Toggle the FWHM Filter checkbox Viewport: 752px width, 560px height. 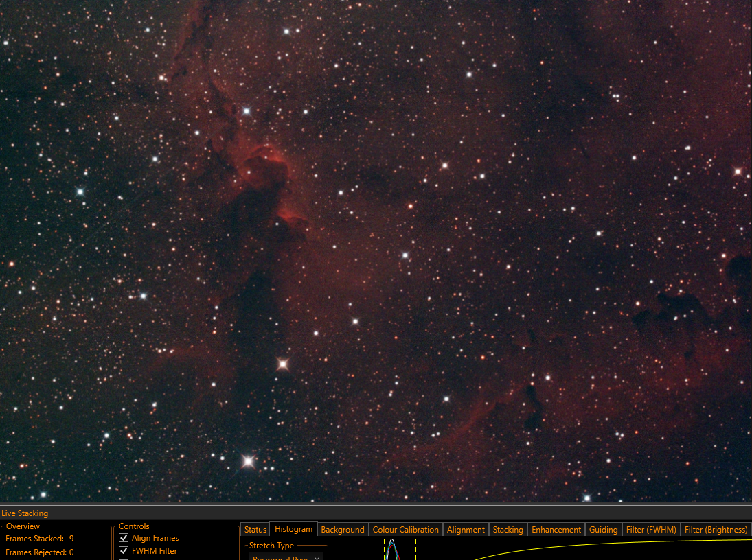(124, 551)
